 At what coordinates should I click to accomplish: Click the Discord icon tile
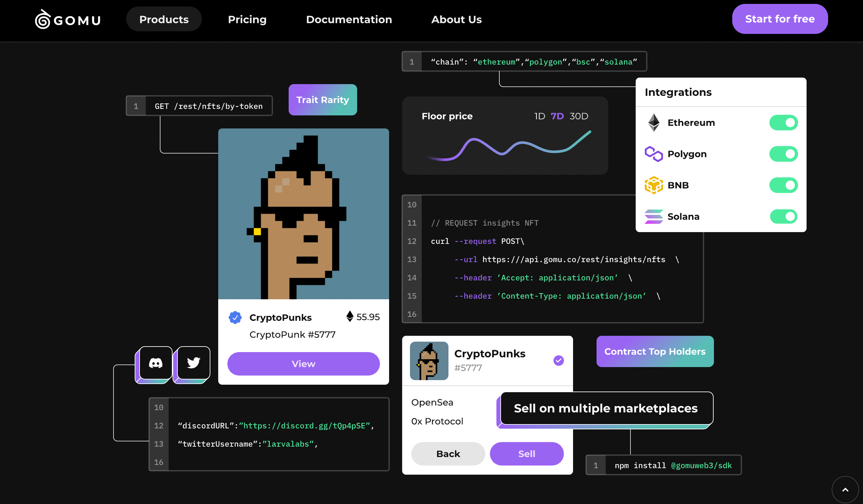pos(156,363)
